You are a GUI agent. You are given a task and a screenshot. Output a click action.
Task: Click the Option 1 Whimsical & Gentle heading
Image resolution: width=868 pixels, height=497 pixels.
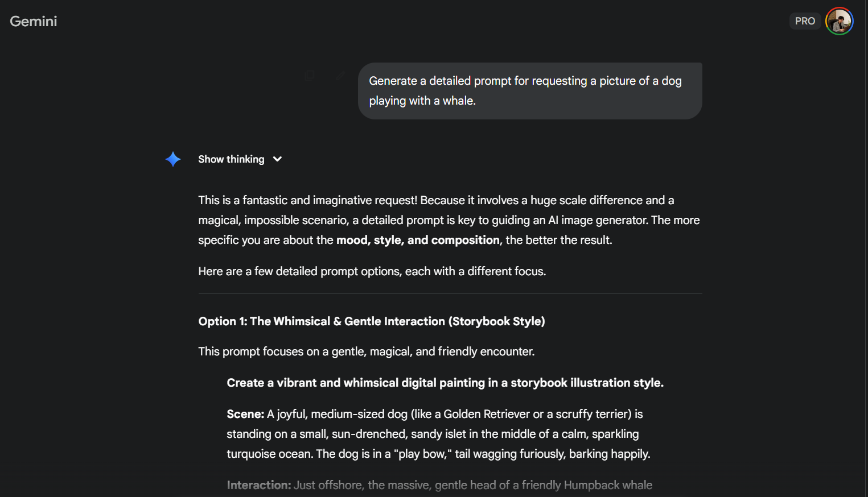(371, 321)
